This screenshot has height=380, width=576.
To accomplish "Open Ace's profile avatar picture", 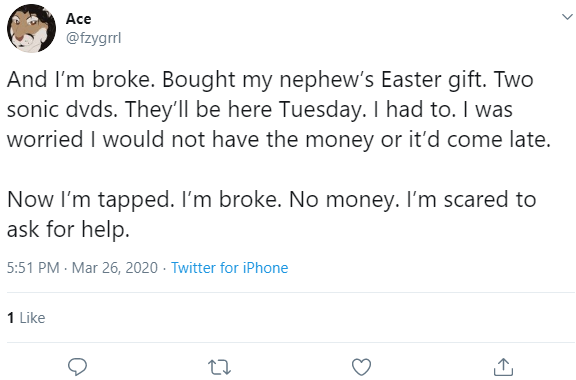I will coord(31,28).
